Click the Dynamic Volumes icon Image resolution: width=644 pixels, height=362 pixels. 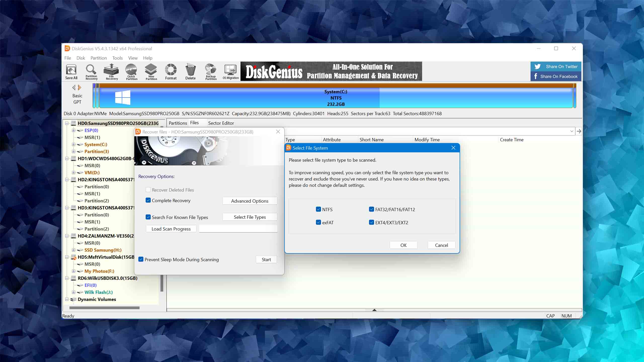[x=73, y=299]
